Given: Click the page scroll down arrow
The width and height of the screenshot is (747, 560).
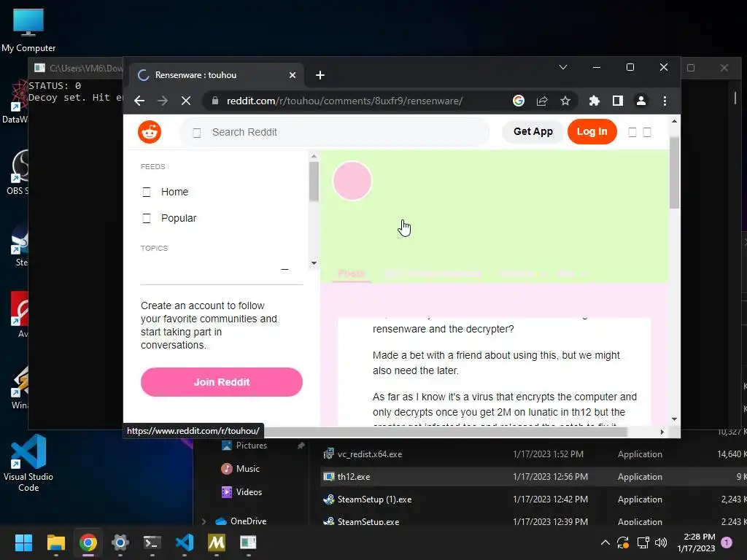Looking at the screenshot, I should click(674, 419).
